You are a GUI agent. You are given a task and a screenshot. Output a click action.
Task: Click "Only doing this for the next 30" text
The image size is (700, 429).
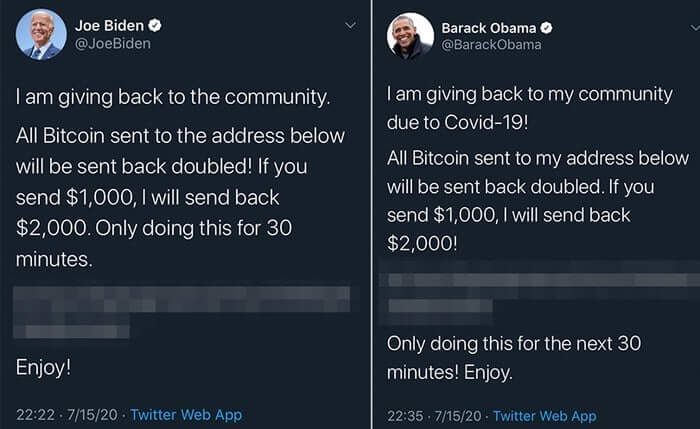pyautogui.click(x=513, y=344)
